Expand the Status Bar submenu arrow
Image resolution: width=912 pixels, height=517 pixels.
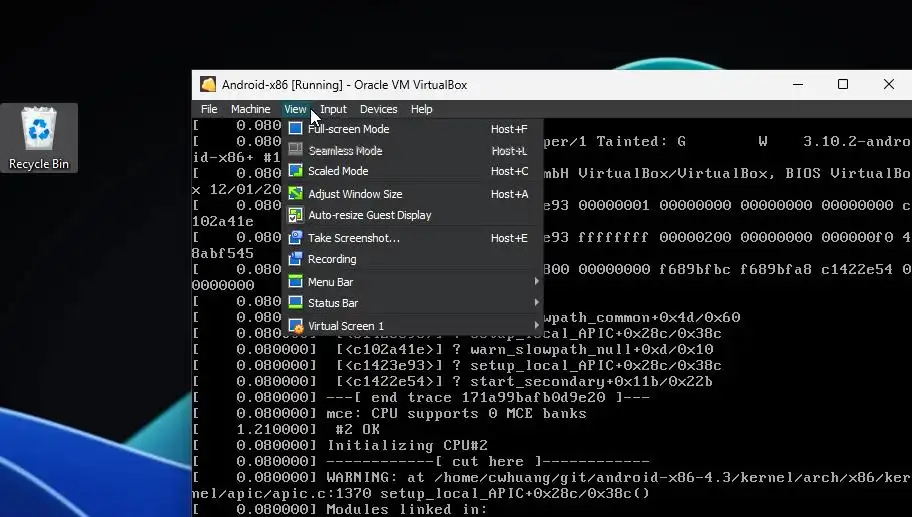pyautogui.click(x=536, y=302)
